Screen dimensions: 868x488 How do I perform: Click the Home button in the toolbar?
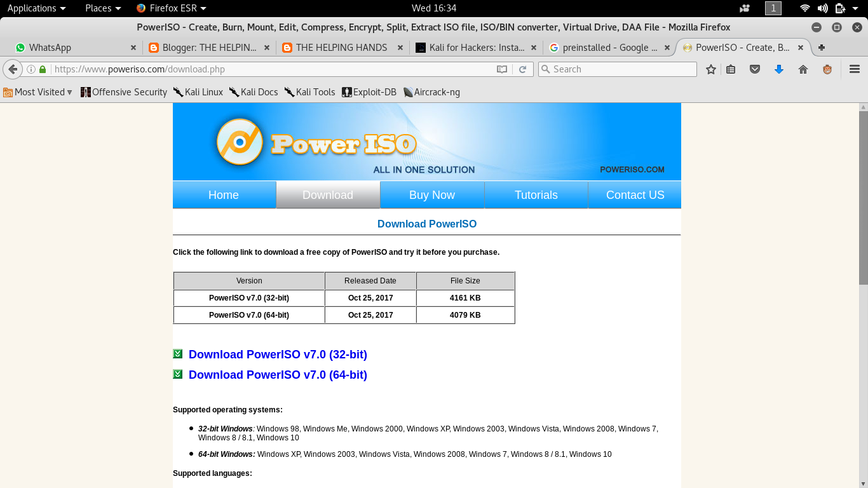coord(804,69)
